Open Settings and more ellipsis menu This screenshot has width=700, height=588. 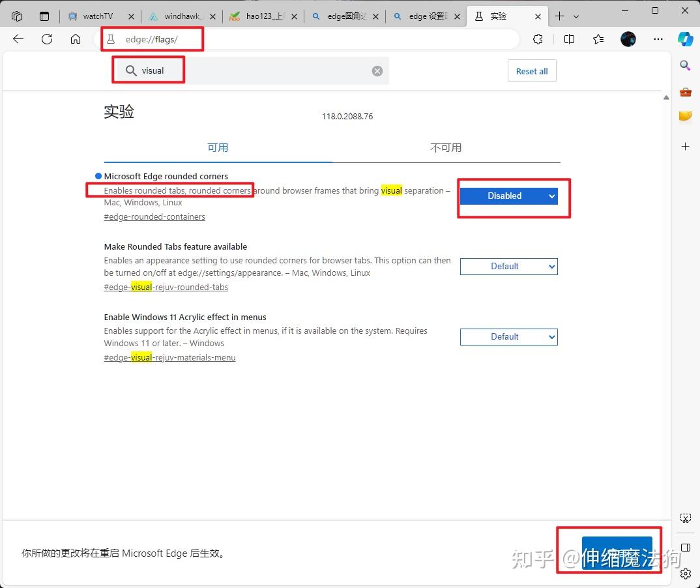point(658,39)
